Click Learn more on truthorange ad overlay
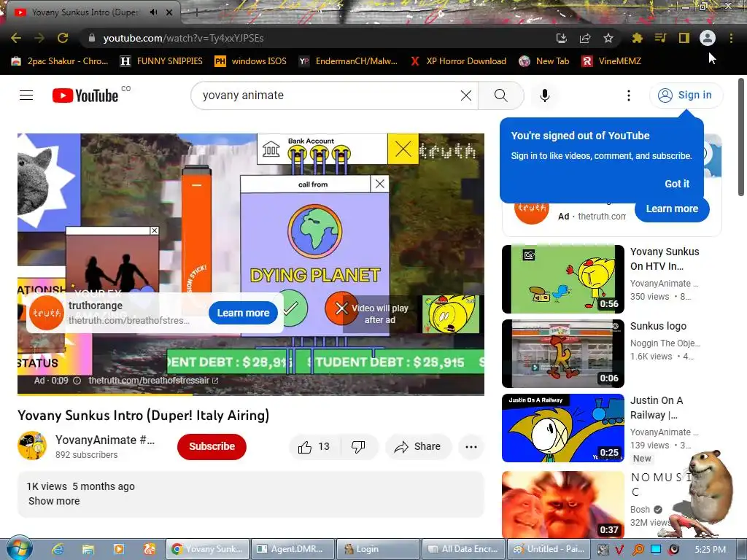The width and height of the screenshot is (747, 560). [x=243, y=313]
